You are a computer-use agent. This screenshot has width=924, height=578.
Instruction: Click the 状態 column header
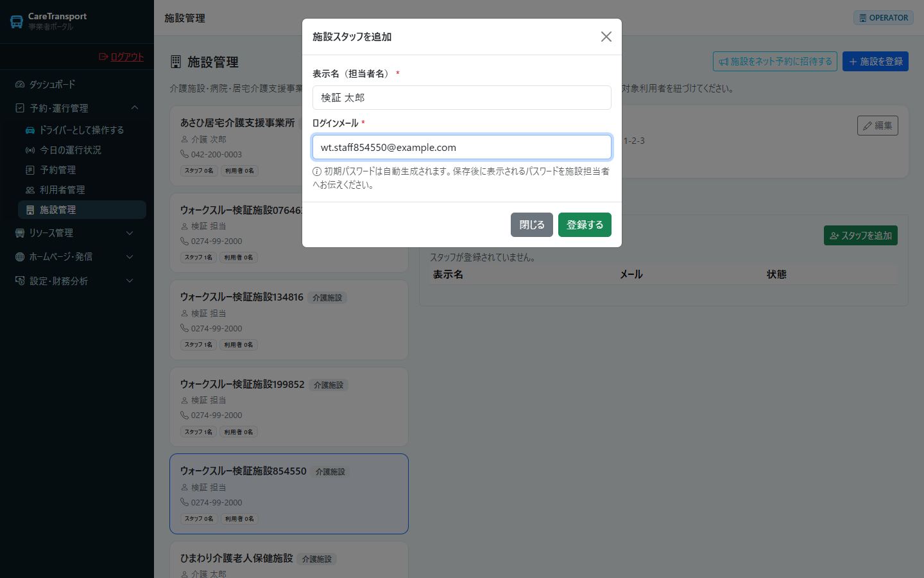(x=776, y=274)
